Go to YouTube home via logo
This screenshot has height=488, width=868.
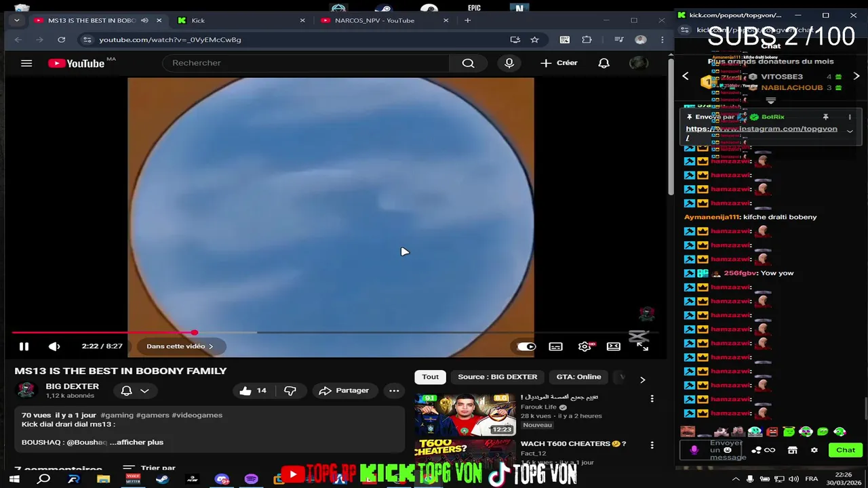tap(77, 63)
